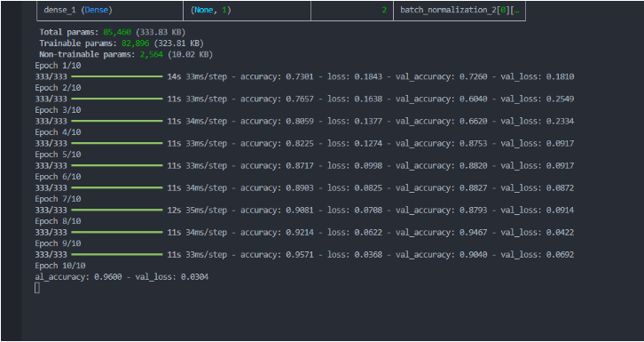Click the "Epoch 9/10" line
Screen dimensions: 644x342
click(58, 243)
